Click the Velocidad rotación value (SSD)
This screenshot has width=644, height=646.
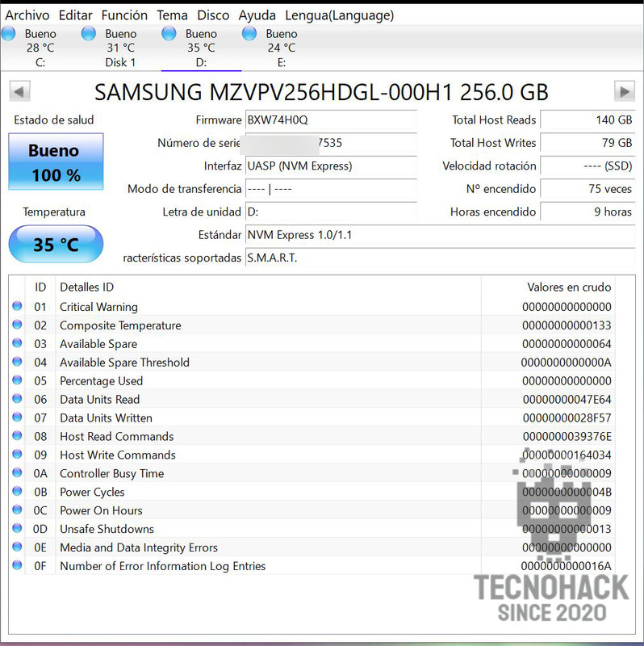[x=588, y=166]
